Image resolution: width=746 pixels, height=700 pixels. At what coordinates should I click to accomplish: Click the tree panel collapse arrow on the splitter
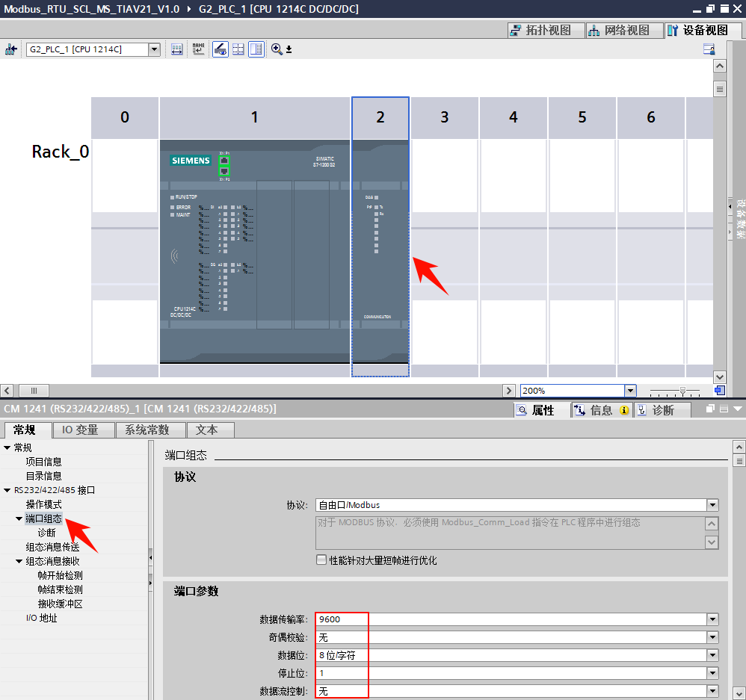[151, 557]
